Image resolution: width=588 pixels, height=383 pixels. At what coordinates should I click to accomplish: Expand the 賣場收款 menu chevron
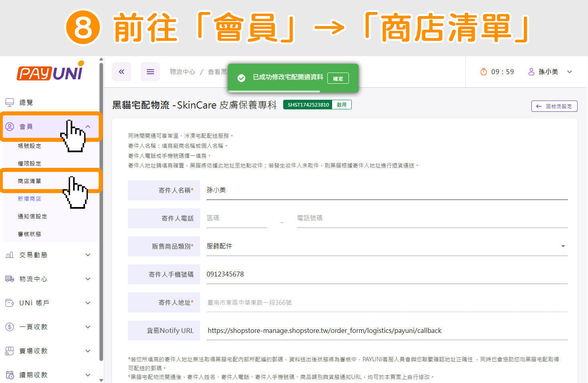88,351
